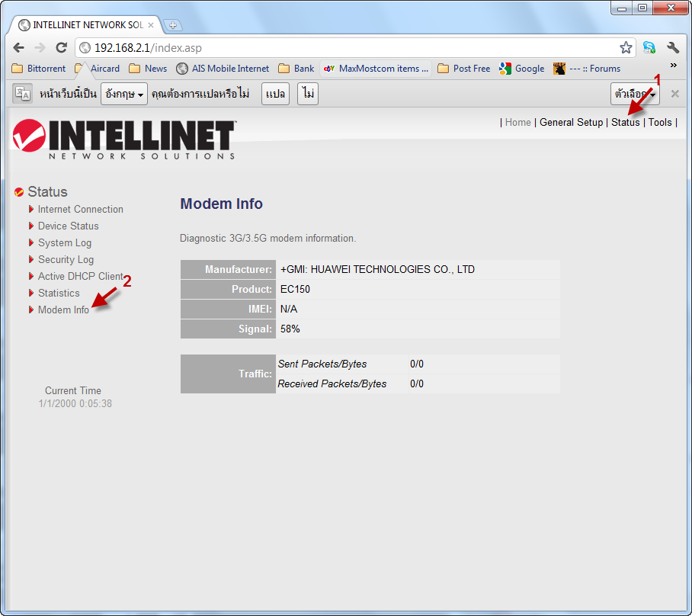
Task: Open the MaxMostcom items bookmark
Action: pyautogui.click(x=376, y=69)
